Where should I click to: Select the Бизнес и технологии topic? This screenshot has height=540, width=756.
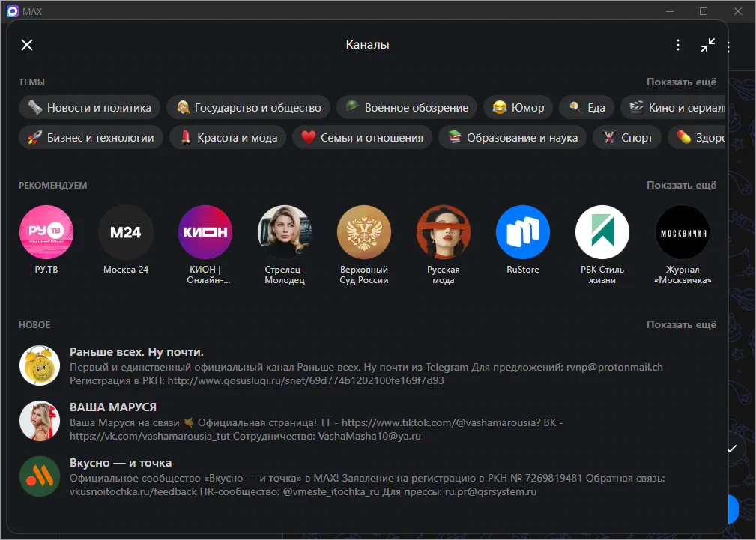(91, 137)
